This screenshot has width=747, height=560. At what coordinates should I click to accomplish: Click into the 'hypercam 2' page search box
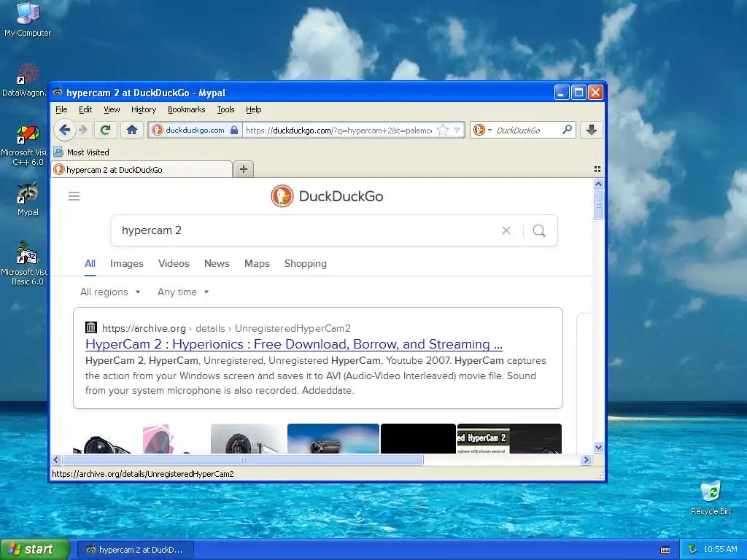309,230
